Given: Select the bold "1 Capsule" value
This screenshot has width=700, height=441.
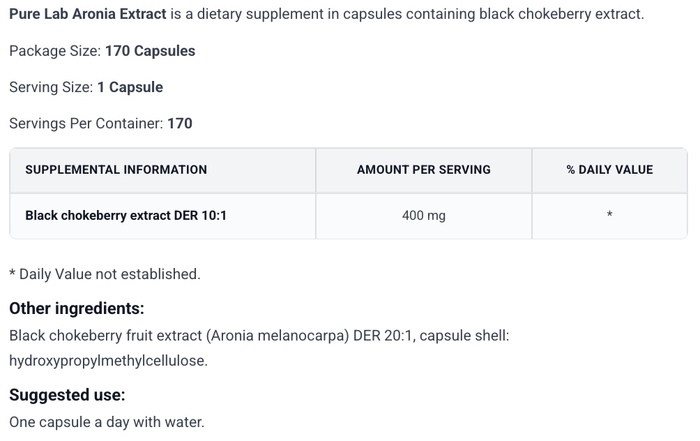Looking at the screenshot, I should tap(130, 87).
